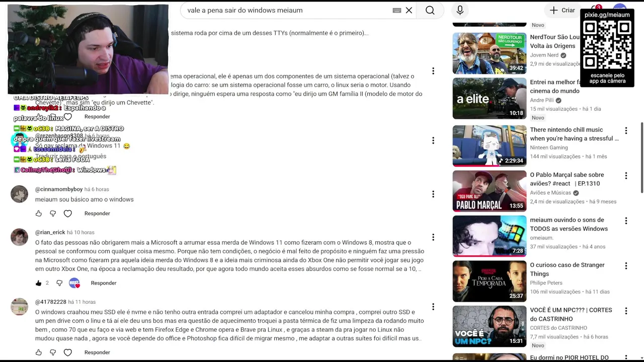
Task: Dislike @41782228's comment
Action: 53,352
